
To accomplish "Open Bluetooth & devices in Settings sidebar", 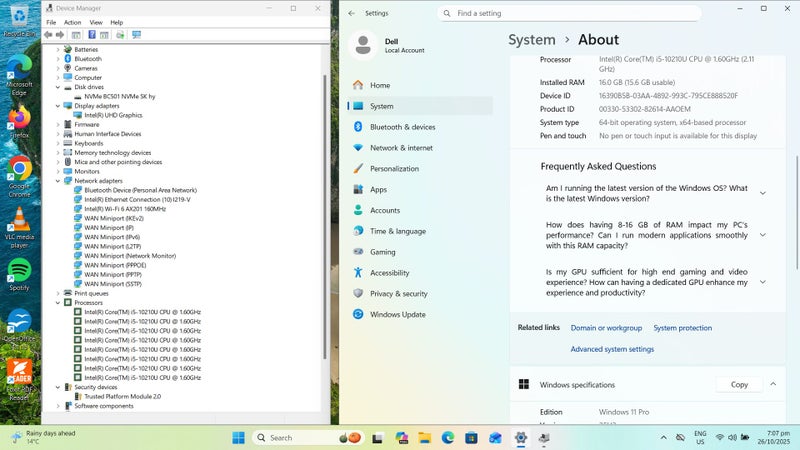I will pos(402,127).
